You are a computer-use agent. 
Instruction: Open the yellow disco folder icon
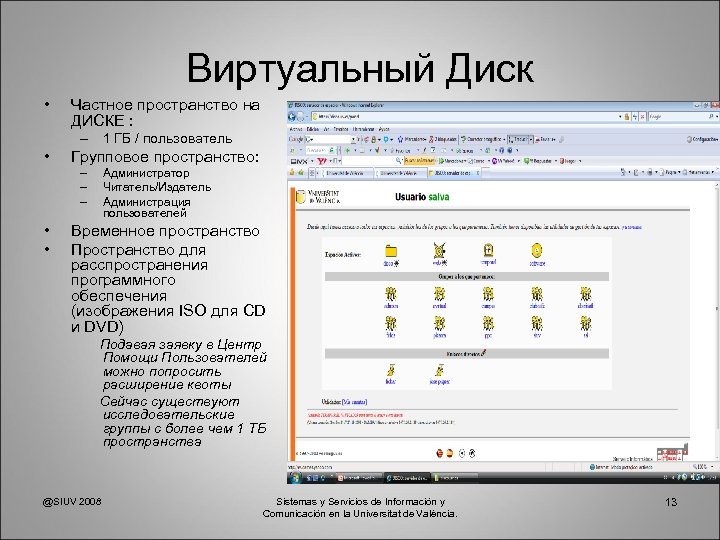click(x=391, y=251)
